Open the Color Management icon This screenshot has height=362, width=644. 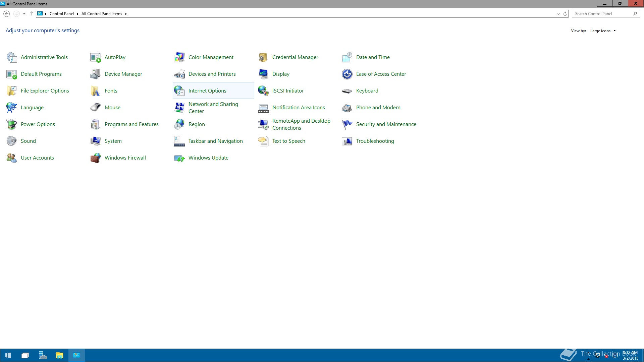pyautogui.click(x=179, y=57)
